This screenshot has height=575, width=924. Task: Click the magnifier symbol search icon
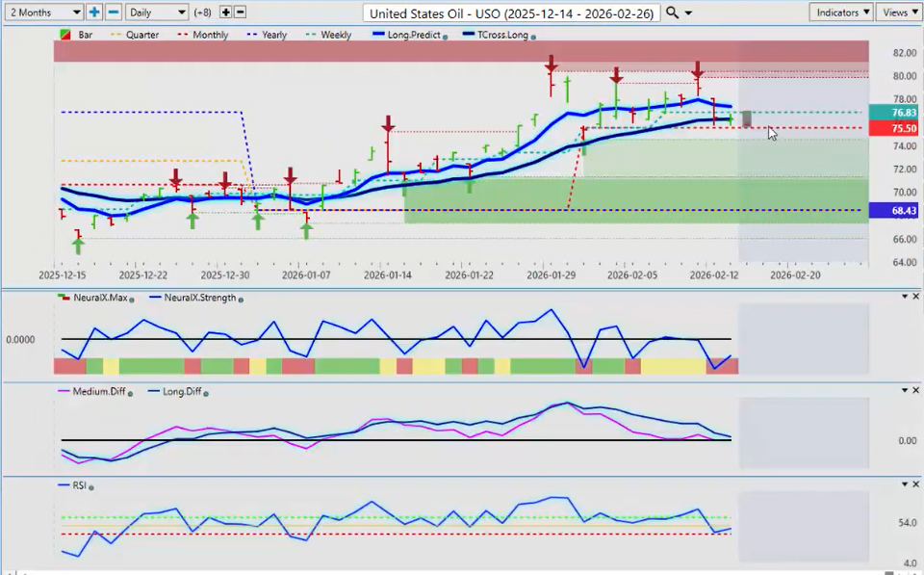click(673, 13)
